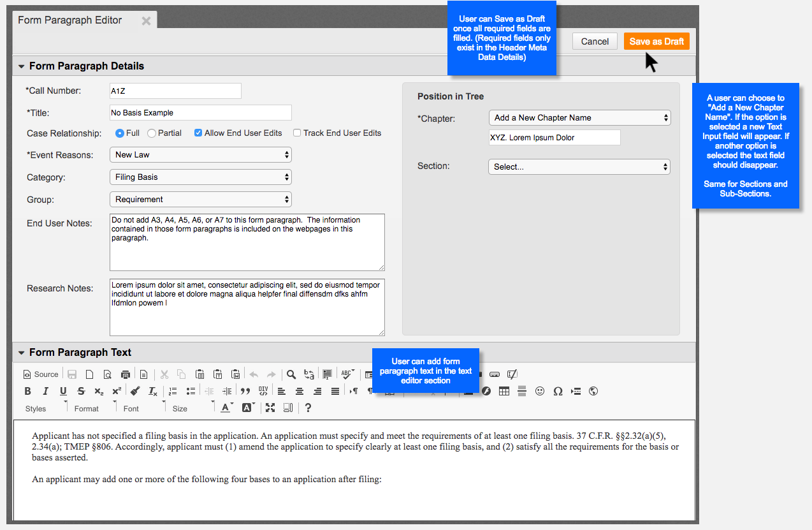Image resolution: width=812 pixels, height=530 pixels.
Task: Toggle Strikethrough formatting
Action: (x=81, y=391)
